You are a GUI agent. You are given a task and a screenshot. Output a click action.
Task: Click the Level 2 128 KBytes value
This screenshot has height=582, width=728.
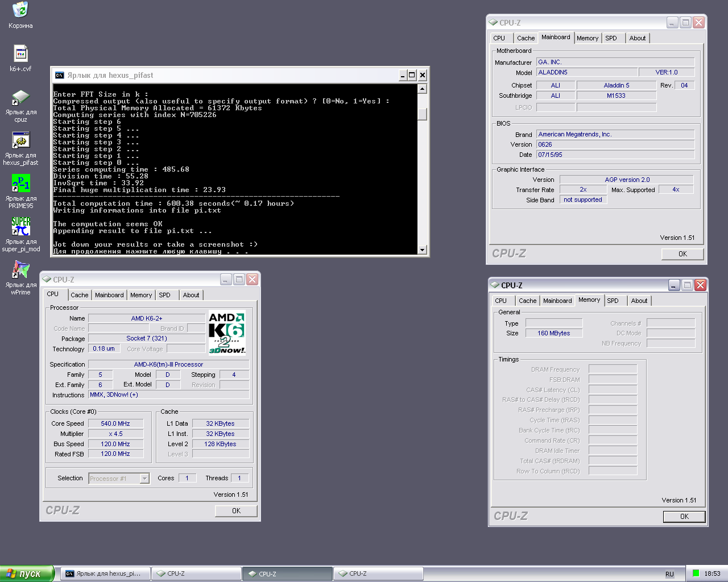[x=221, y=444]
